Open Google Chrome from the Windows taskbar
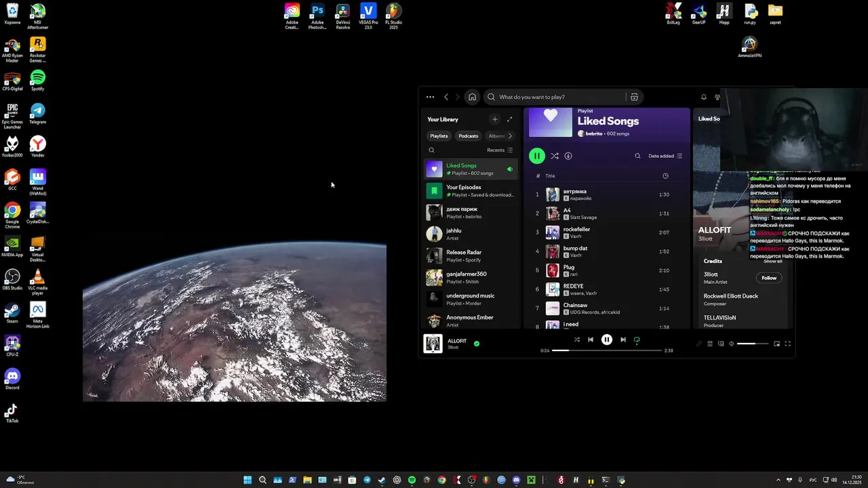The height and width of the screenshot is (488, 868). [441, 480]
